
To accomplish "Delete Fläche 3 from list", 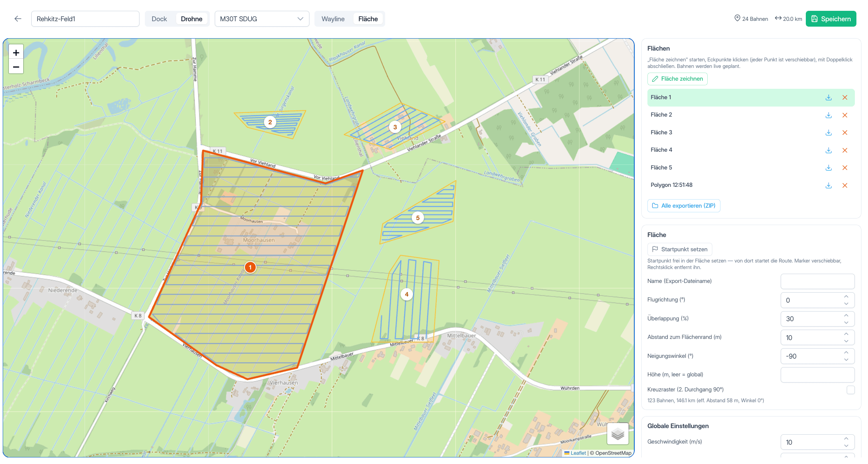I will (x=845, y=132).
